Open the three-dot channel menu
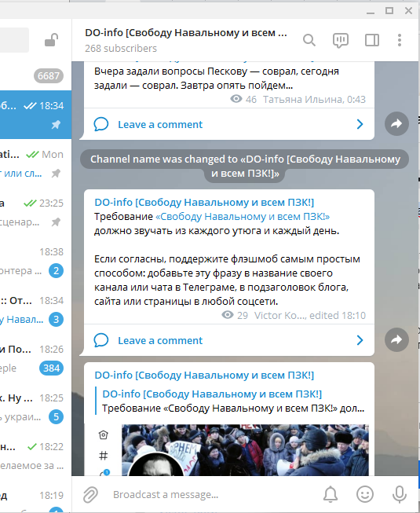Image resolution: width=420 pixels, height=513 pixels. coord(400,40)
